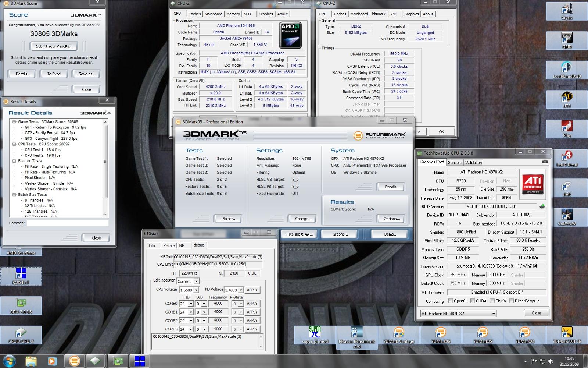Open the Play desktop shortcut
Viewport: 588px width, 368px height.
[566, 129]
